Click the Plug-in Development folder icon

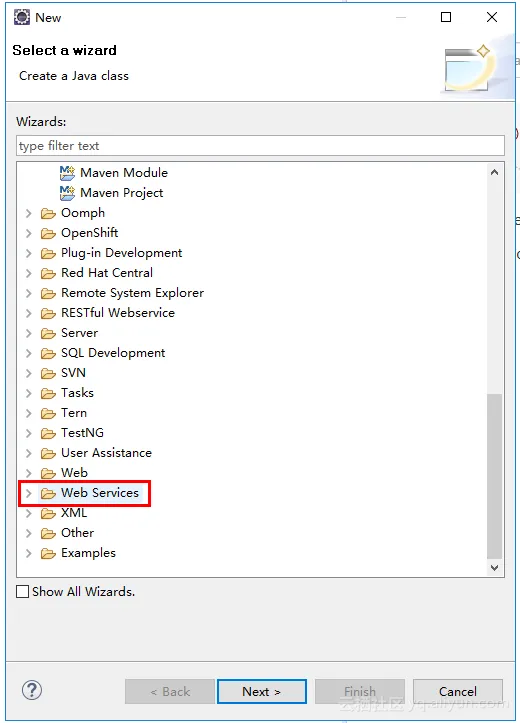pos(48,253)
